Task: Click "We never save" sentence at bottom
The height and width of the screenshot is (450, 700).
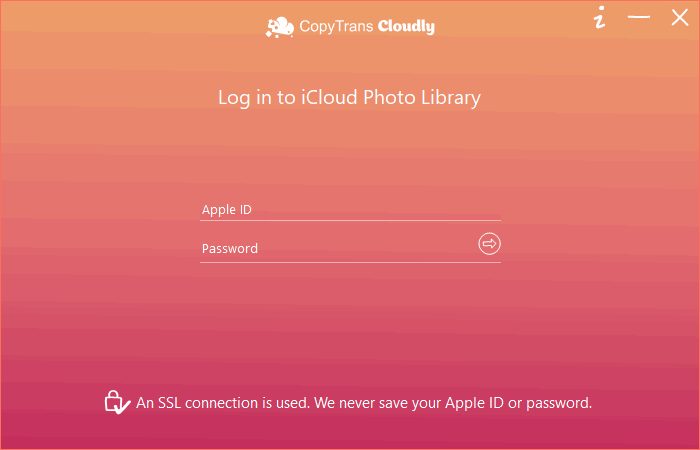Action: (453, 403)
